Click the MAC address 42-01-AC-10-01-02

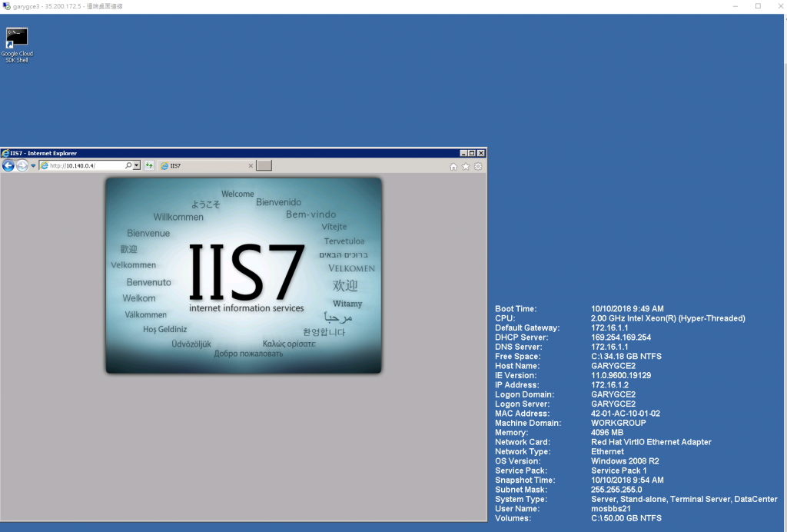tap(626, 414)
